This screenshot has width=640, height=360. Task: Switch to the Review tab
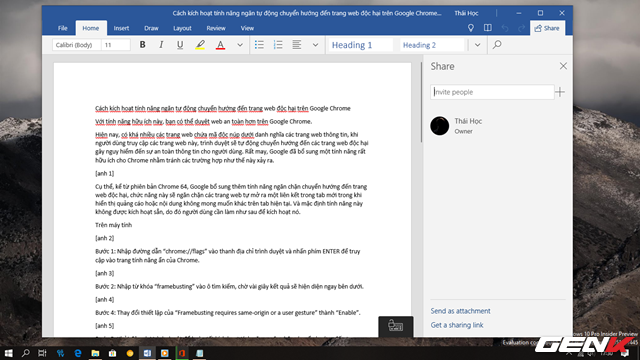[x=216, y=28]
